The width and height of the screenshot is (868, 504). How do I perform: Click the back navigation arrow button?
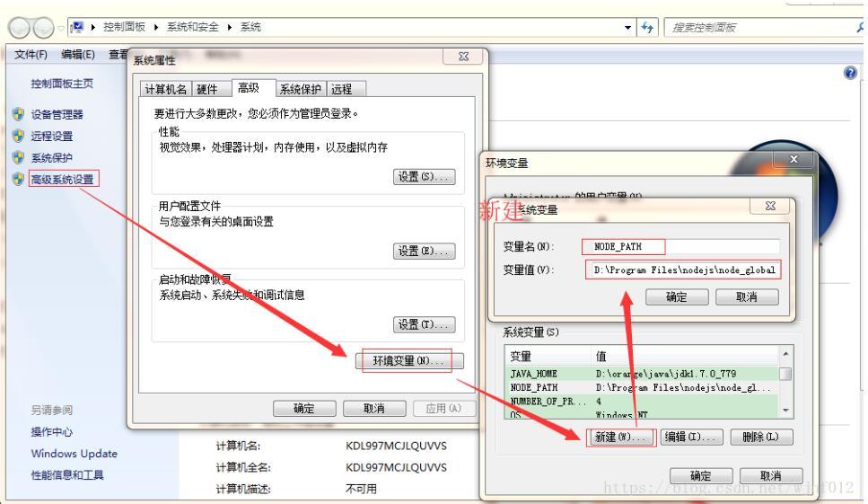pyautogui.click(x=20, y=27)
